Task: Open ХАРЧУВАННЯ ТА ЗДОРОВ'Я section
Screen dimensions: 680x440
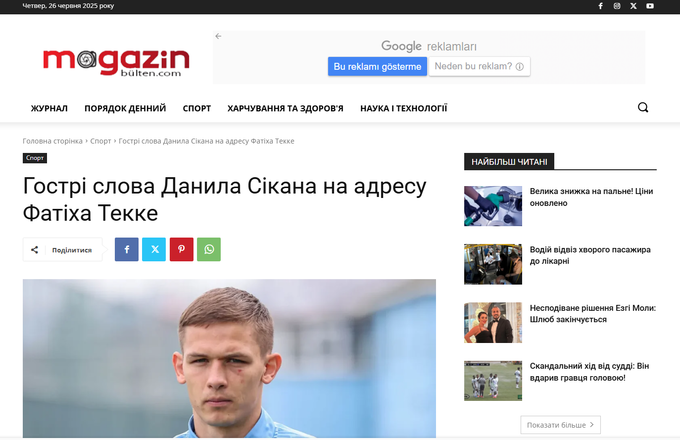Action: coord(285,108)
